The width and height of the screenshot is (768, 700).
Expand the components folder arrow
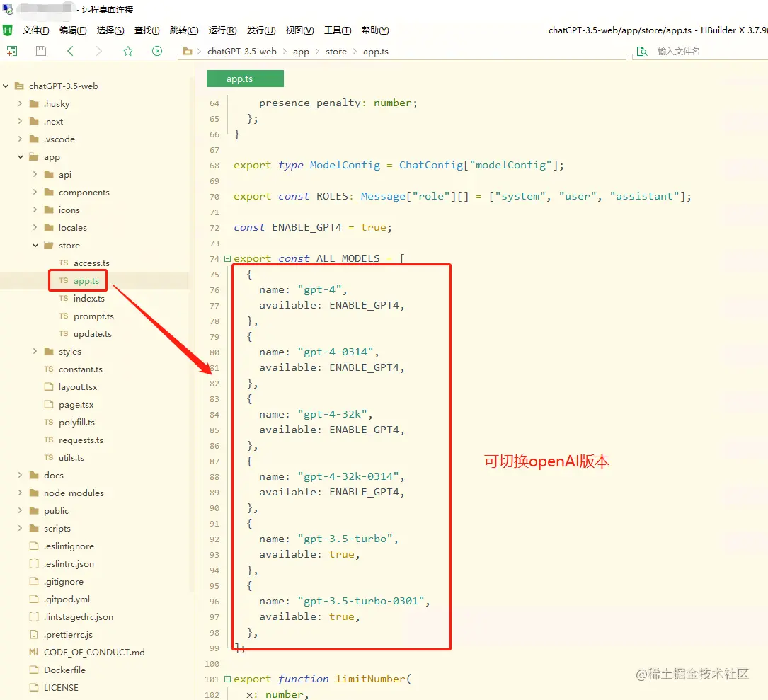coord(35,192)
